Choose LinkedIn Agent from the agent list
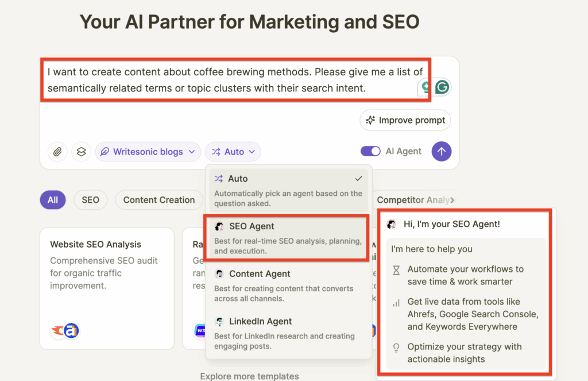This screenshot has width=588, height=381. pos(288,333)
